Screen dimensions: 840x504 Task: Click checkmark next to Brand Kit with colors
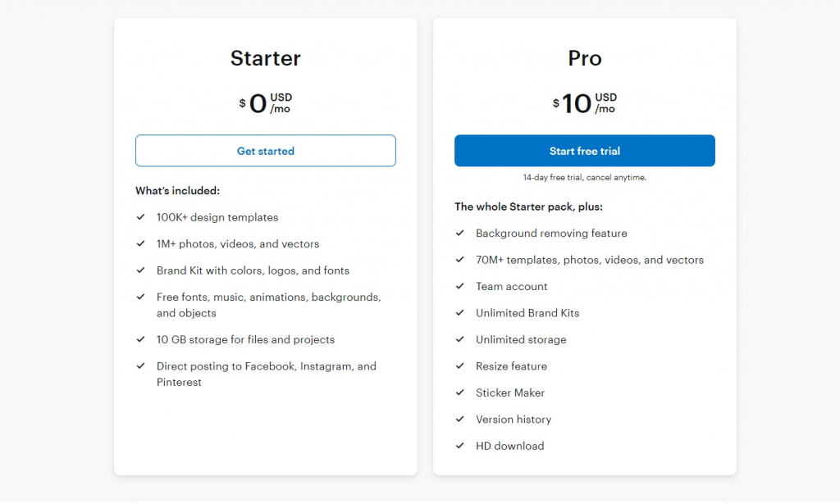pos(141,270)
